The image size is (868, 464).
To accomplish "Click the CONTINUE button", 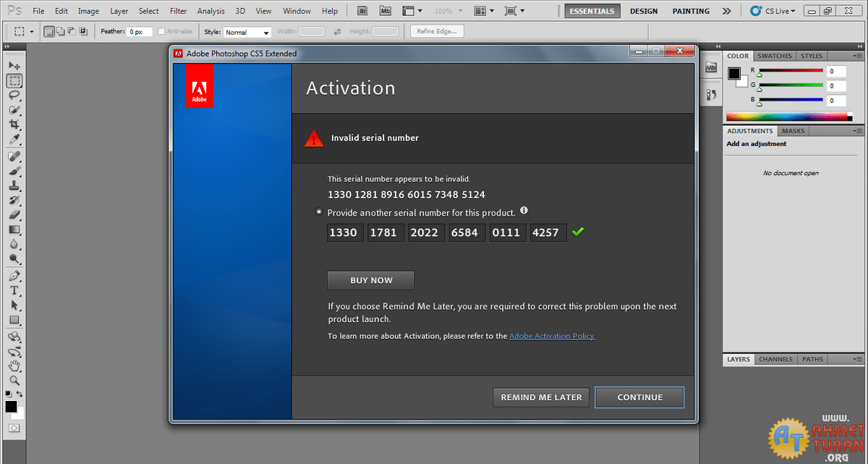I will click(639, 397).
